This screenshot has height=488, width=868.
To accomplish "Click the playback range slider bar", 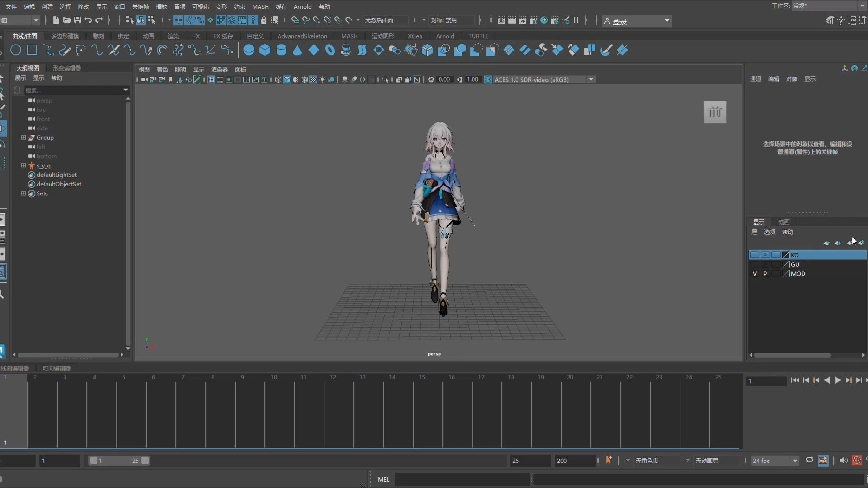I will [x=119, y=461].
